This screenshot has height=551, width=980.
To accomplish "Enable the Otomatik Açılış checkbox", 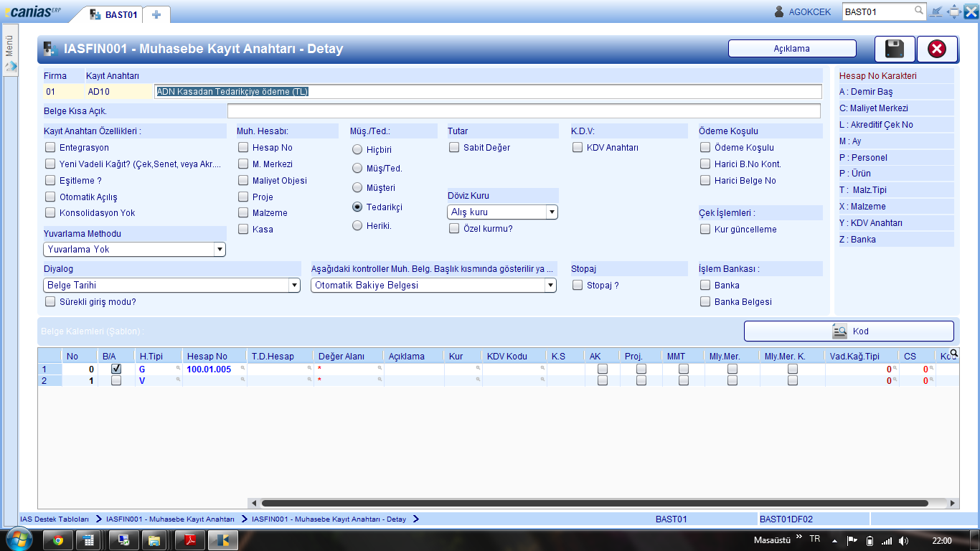I will 50,197.
